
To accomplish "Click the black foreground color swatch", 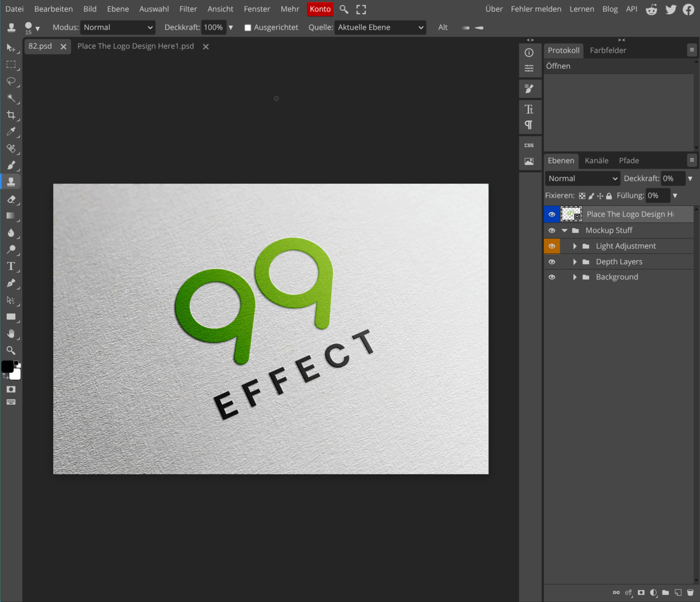I will [x=7, y=367].
